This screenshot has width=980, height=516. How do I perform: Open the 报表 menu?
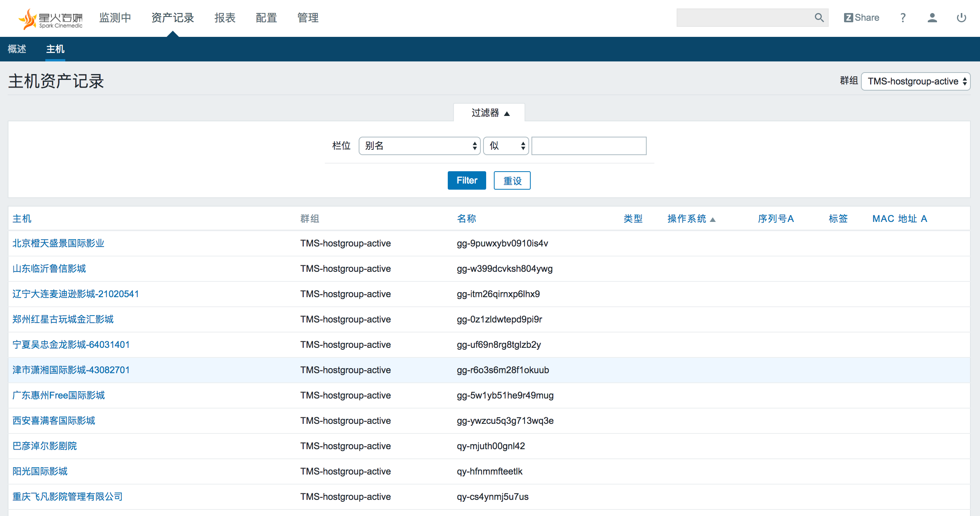click(225, 18)
